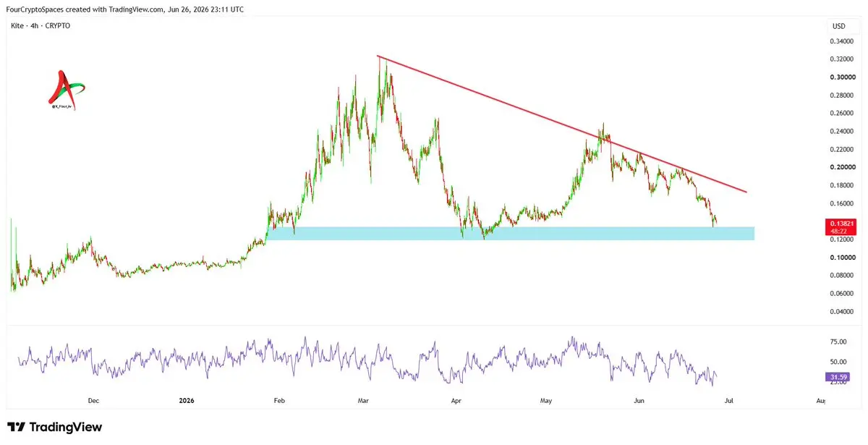Click the 0.08000 price axis label
This screenshot has height=445, width=868.
click(x=843, y=276)
